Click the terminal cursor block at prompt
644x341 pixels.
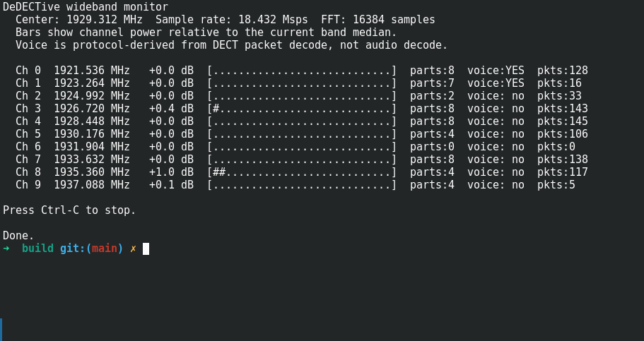(146, 249)
